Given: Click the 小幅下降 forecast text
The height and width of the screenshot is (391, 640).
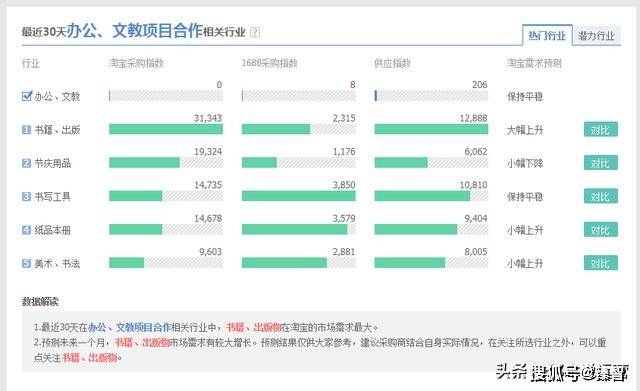Looking at the screenshot, I should click(x=525, y=164).
